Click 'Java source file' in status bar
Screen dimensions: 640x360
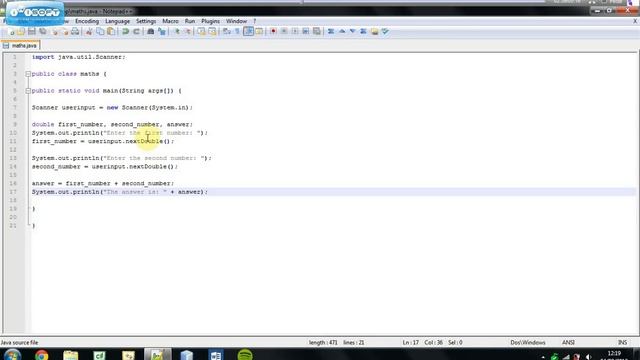[20, 343]
